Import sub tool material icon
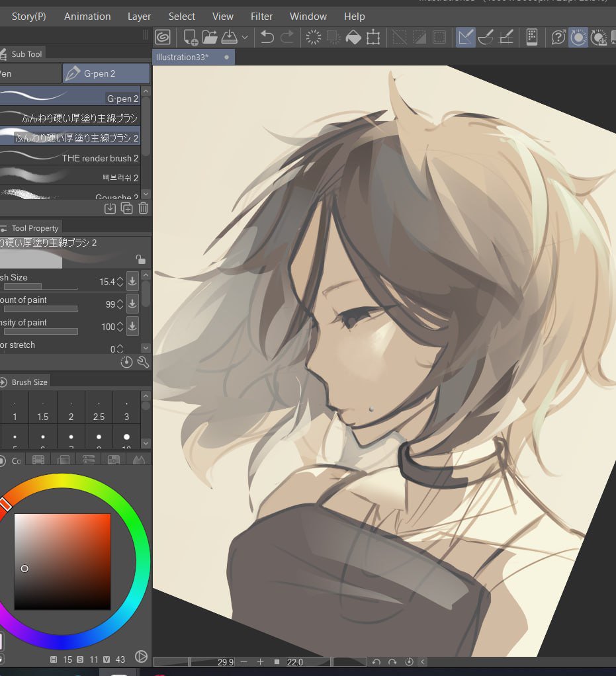This screenshot has width=616, height=676. pyautogui.click(x=110, y=208)
